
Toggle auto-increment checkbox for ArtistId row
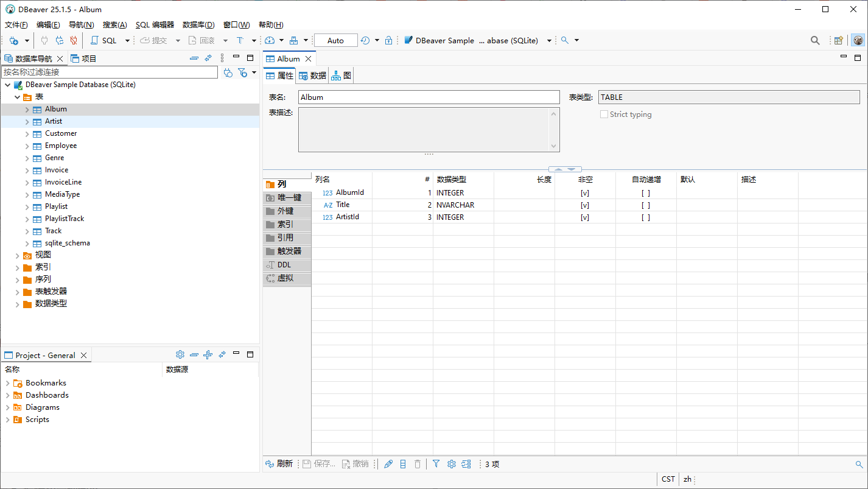point(646,217)
